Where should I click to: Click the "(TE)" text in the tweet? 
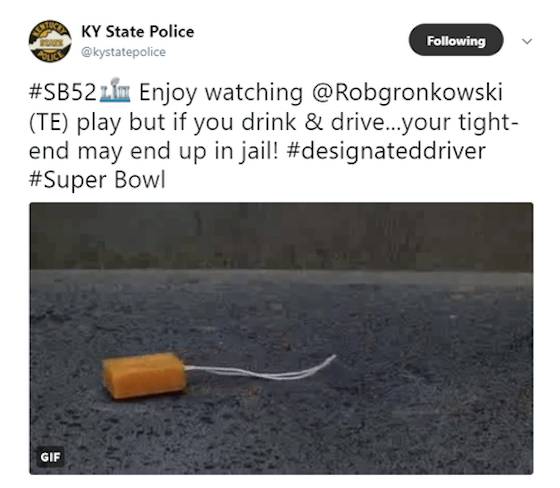[49, 123]
